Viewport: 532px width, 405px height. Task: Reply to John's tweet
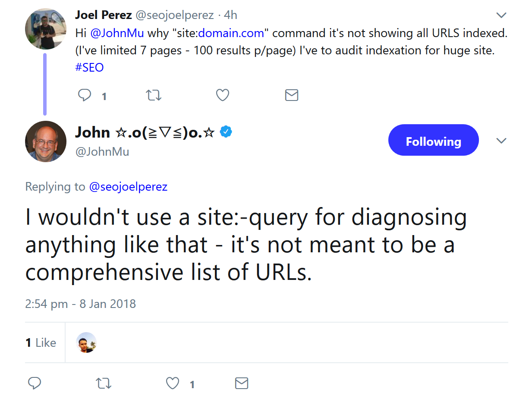tap(35, 383)
